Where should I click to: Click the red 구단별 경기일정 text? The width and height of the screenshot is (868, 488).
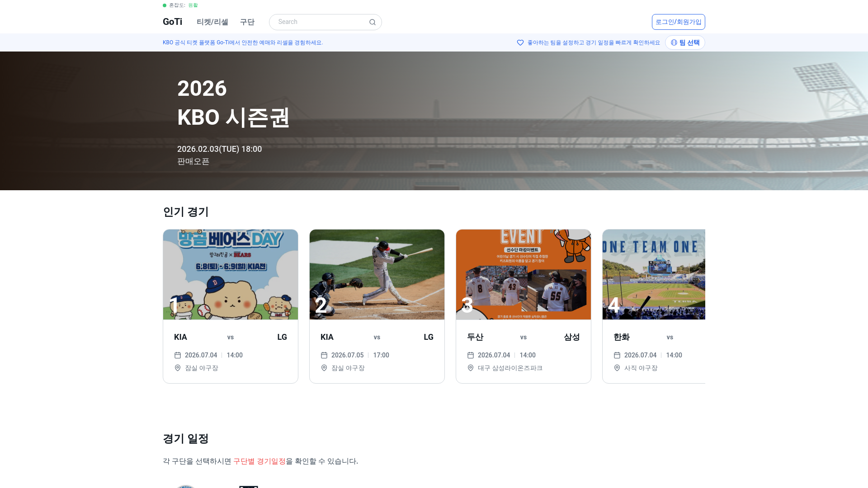(259, 461)
